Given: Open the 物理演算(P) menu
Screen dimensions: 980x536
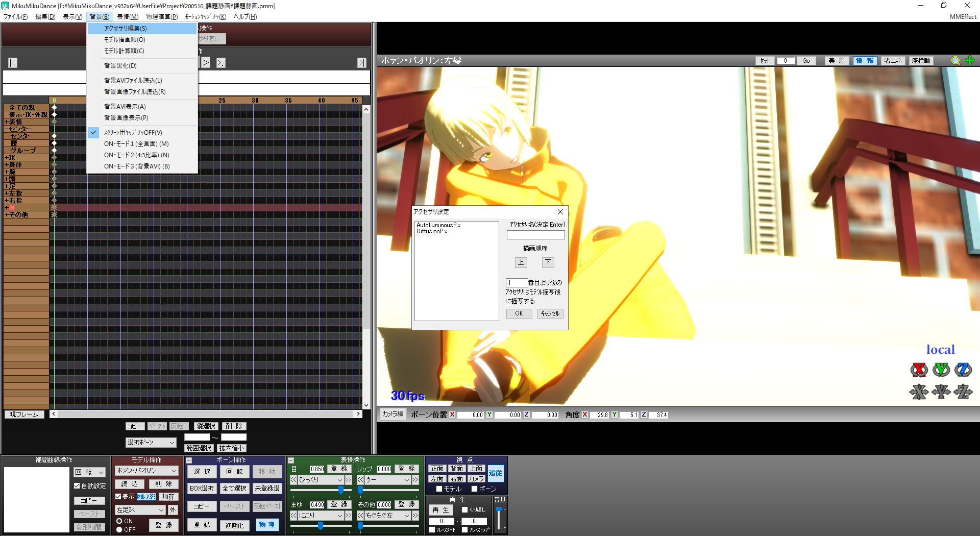Looking at the screenshot, I should (162, 17).
